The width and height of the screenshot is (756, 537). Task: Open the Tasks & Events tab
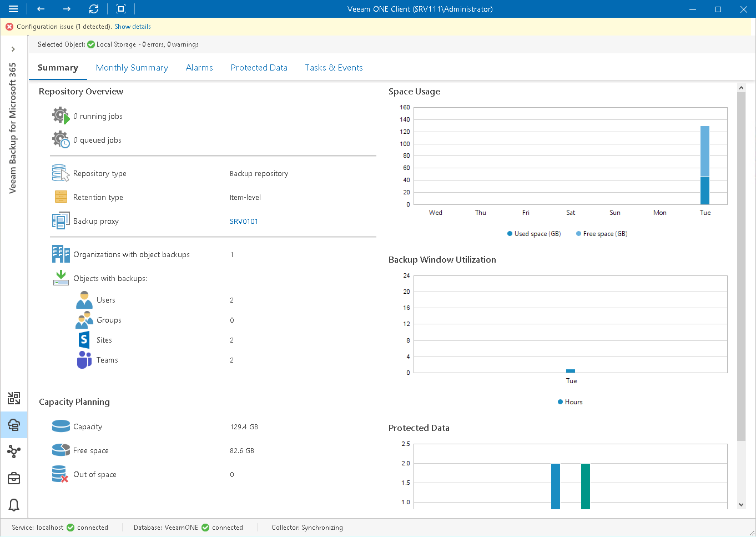tap(334, 67)
